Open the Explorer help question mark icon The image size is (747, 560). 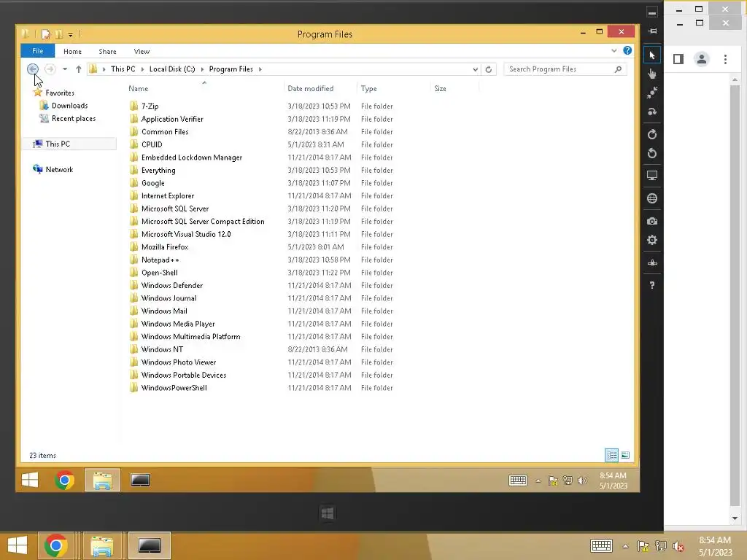(627, 50)
